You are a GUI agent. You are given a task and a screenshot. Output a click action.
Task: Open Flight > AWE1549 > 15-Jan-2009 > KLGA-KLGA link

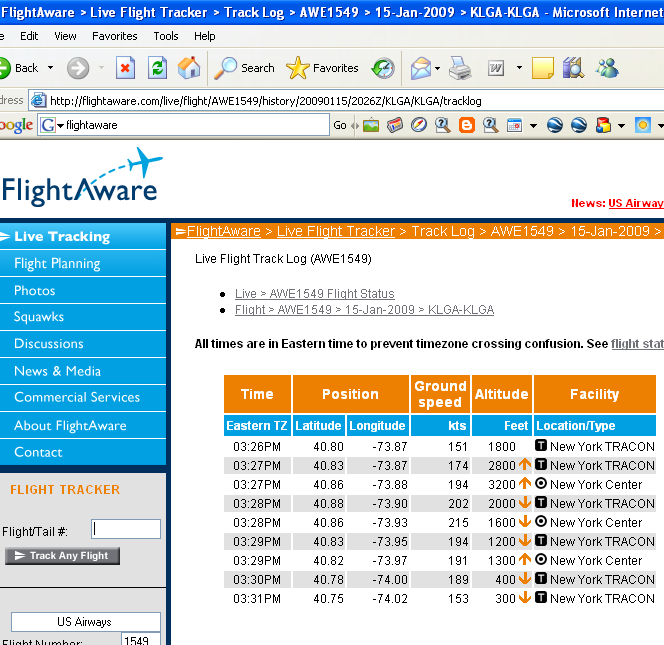(365, 310)
